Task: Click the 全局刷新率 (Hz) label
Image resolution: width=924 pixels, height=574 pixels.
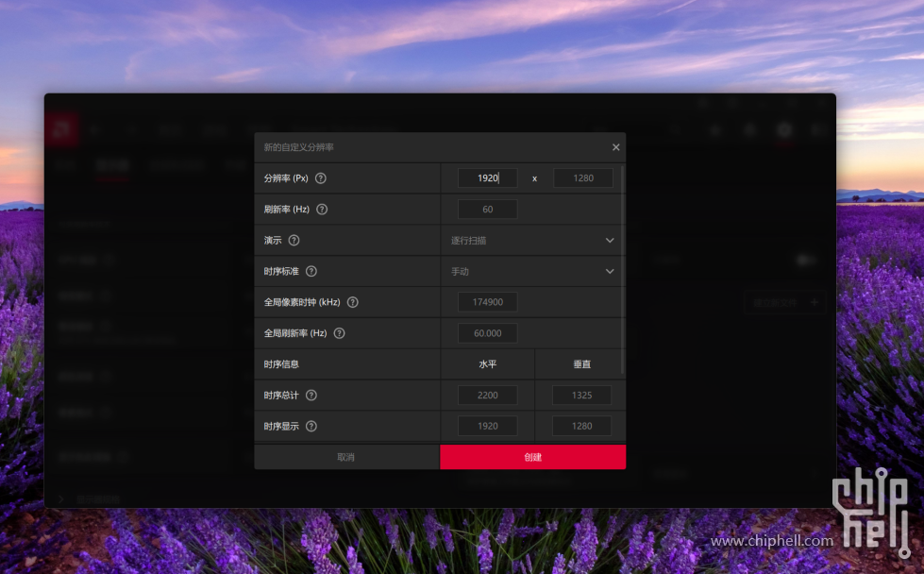Action: [295, 333]
